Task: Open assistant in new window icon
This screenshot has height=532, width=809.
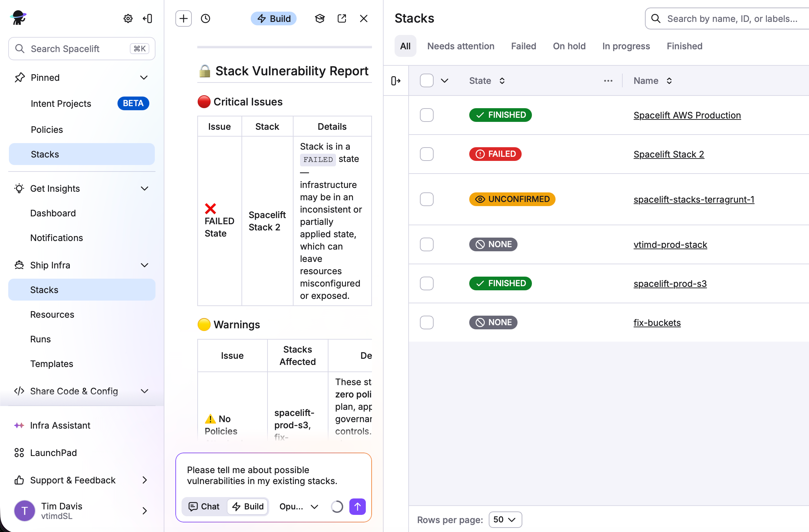Action: point(342,18)
